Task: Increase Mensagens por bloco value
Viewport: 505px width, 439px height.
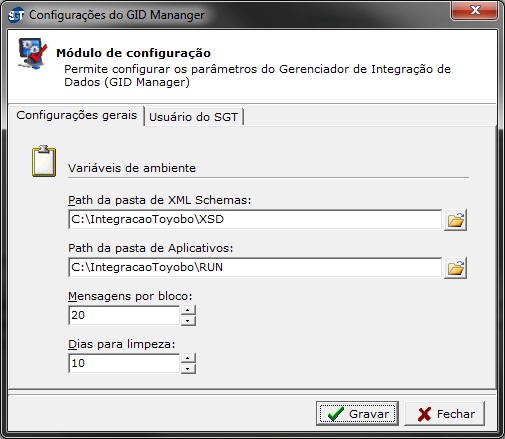Action: click(x=188, y=310)
